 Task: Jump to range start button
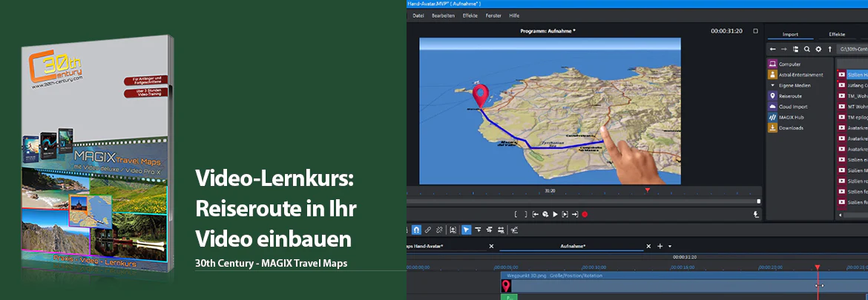(x=536, y=214)
